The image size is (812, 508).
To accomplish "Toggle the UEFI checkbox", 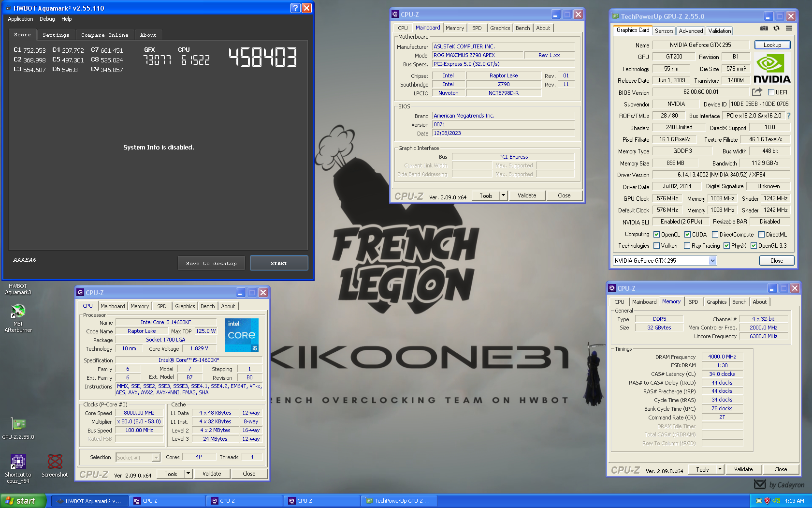I will [x=771, y=92].
